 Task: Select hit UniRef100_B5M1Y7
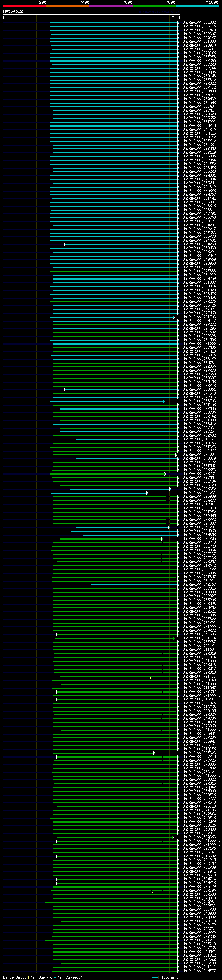click(x=199, y=95)
